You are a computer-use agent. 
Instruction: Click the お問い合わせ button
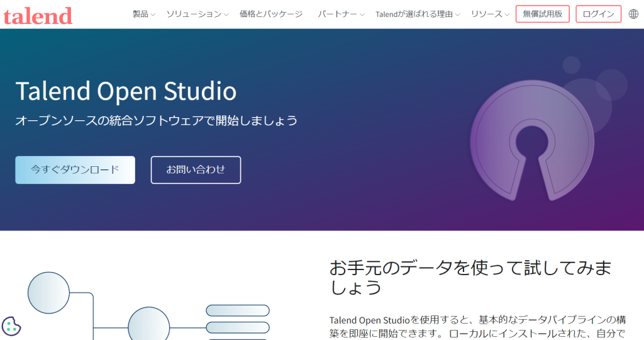[196, 170]
